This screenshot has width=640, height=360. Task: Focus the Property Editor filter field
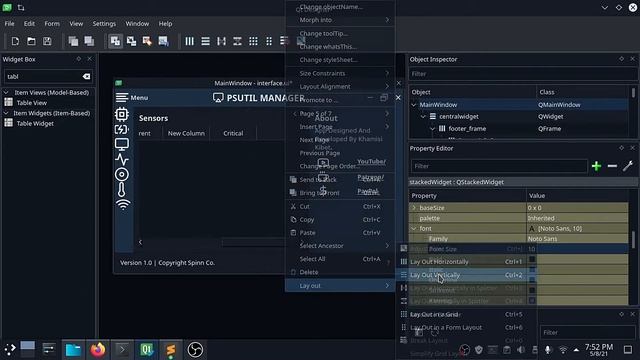[x=498, y=166]
